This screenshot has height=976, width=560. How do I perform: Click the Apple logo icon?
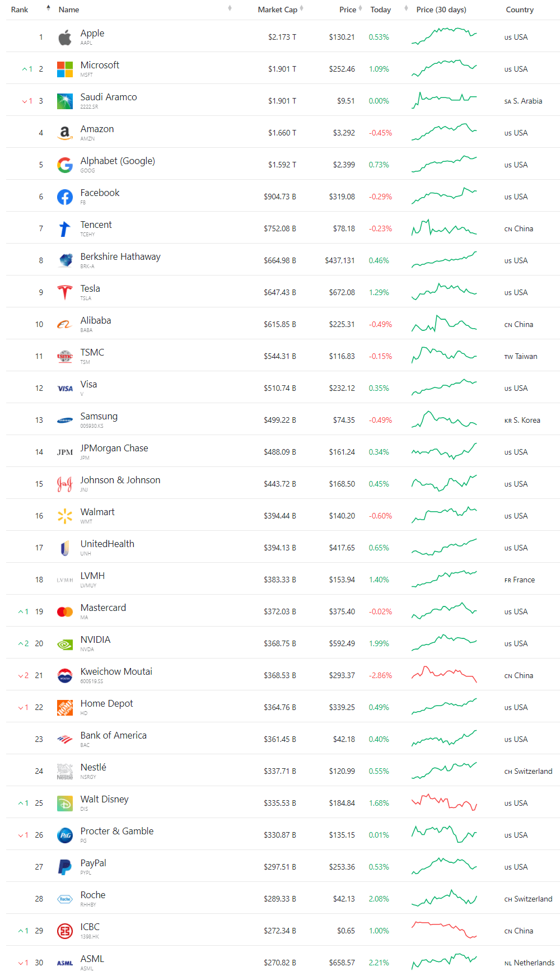[x=65, y=38]
